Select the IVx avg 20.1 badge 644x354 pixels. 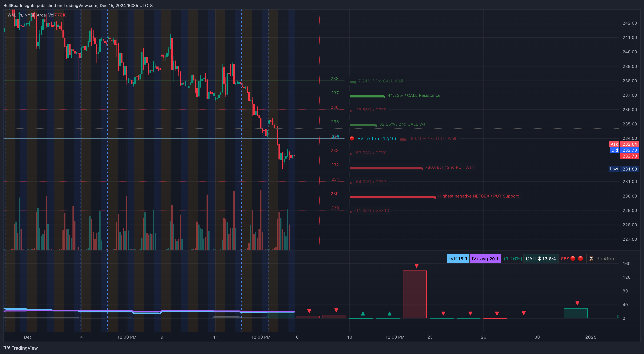(x=485, y=259)
